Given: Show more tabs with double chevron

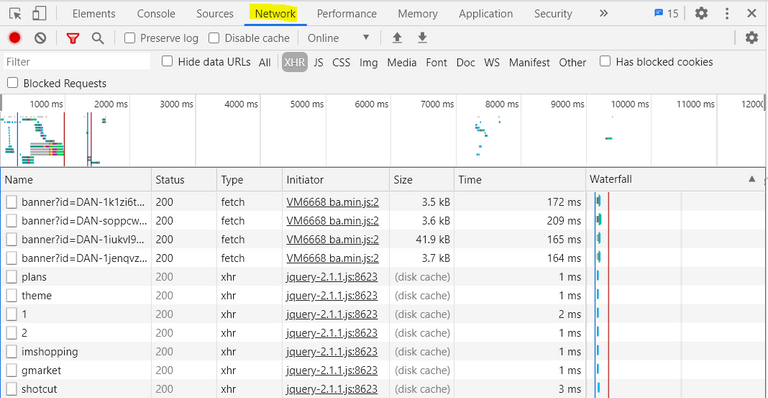Looking at the screenshot, I should [603, 13].
